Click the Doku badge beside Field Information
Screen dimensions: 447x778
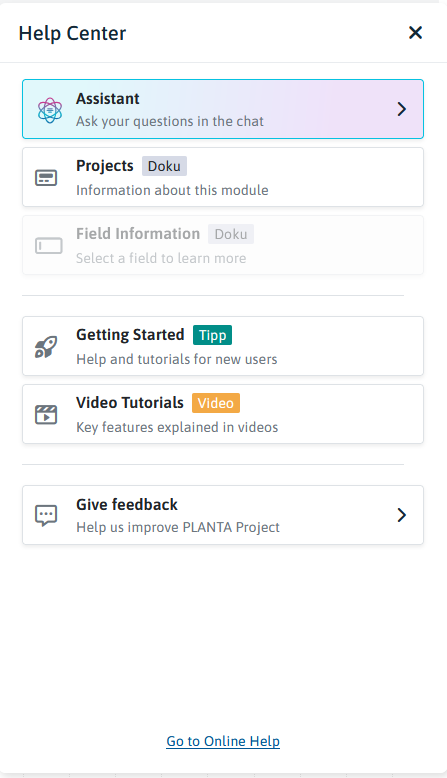pyautogui.click(x=231, y=234)
